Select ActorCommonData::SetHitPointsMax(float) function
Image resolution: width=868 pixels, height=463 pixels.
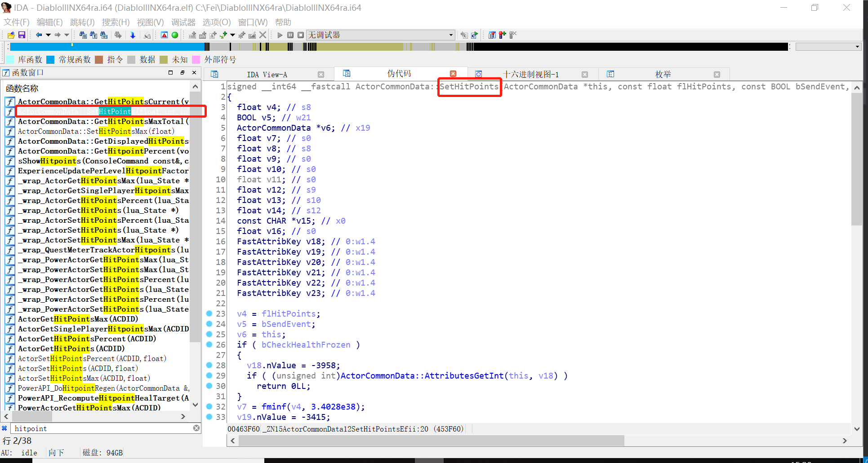97,131
